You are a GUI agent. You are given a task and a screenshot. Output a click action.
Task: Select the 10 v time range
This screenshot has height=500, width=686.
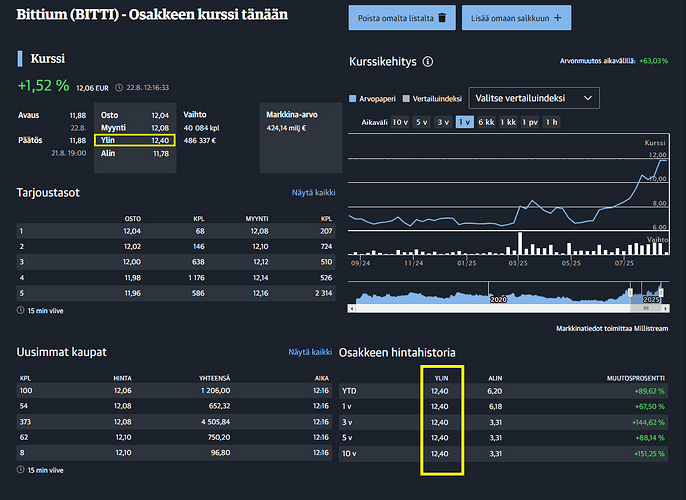(x=399, y=122)
